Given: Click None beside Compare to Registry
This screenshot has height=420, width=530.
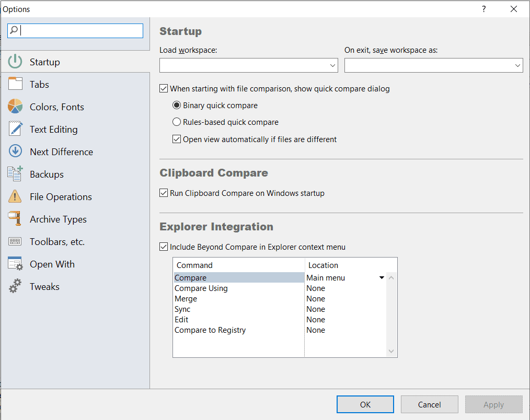Looking at the screenshot, I should pyautogui.click(x=316, y=330).
